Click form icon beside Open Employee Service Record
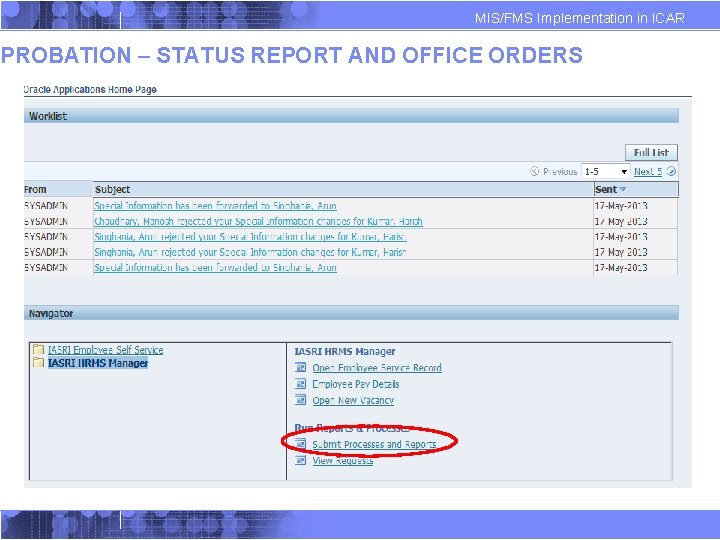Image resolution: width=720 pixels, height=540 pixels. click(x=300, y=367)
